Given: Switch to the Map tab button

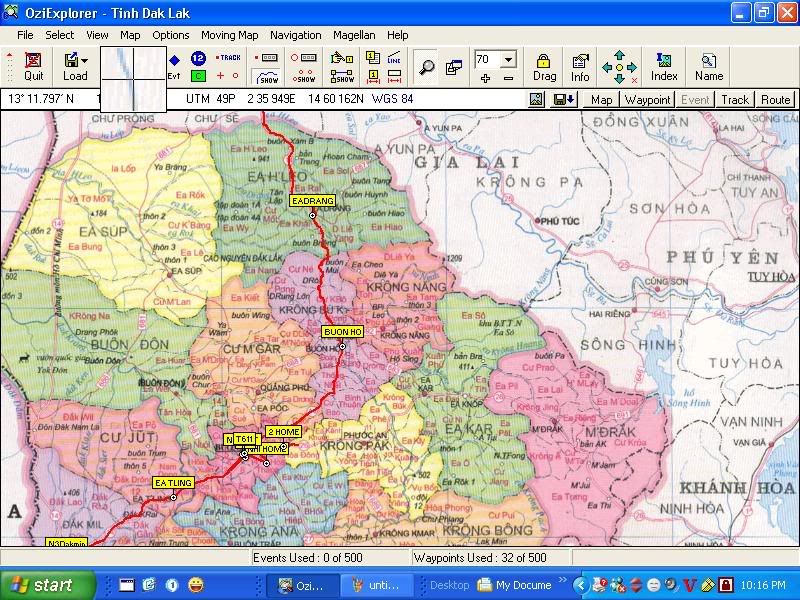Looking at the screenshot, I should coord(601,99).
